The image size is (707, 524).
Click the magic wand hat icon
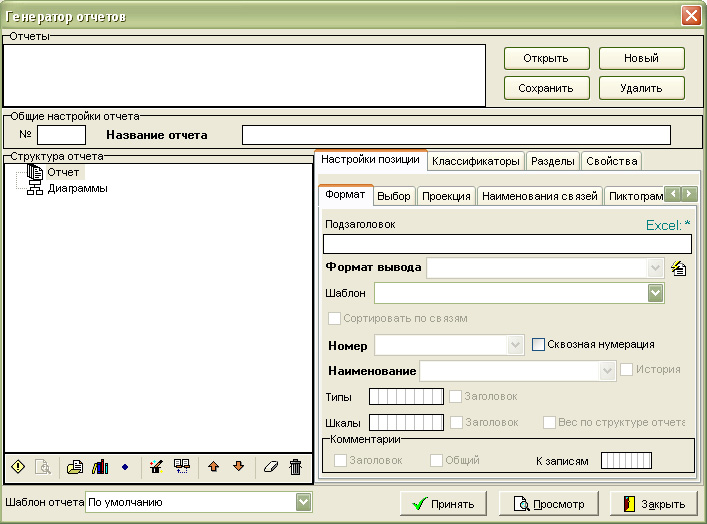tap(156, 467)
